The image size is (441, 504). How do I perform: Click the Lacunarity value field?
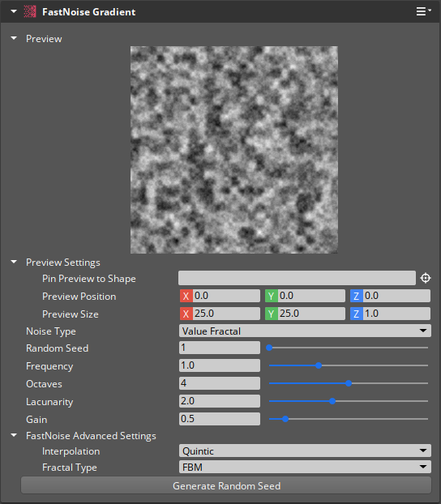220,401
